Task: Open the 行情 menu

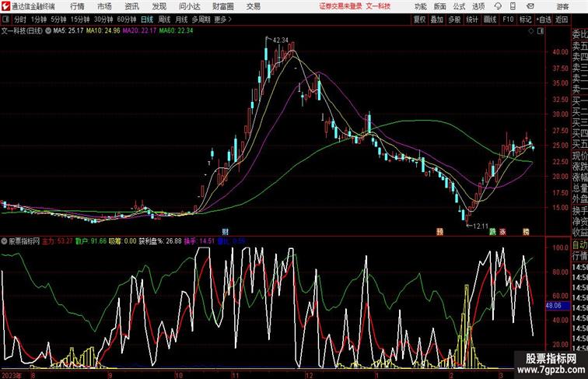Action: click(77, 6)
